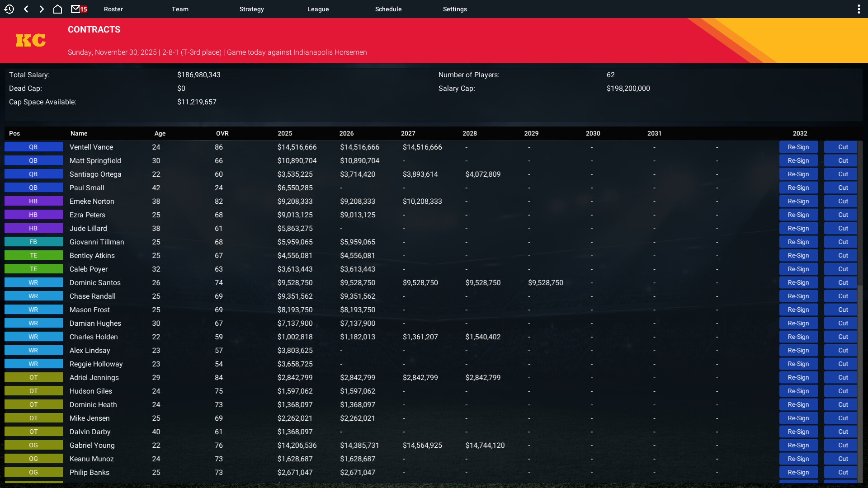The height and width of the screenshot is (488, 868).
Task: Open the Schedule menu
Action: pos(388,9)
